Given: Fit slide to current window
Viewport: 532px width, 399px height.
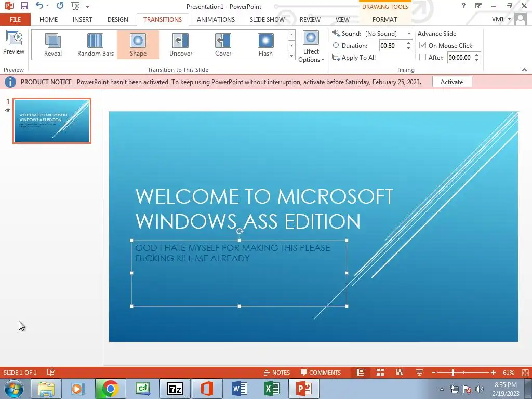Looking at the screenshot, I should (525, 373).
